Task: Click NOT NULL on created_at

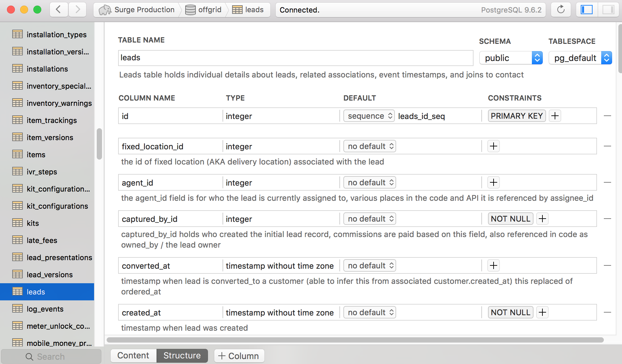Action: (x=510, y=312)
